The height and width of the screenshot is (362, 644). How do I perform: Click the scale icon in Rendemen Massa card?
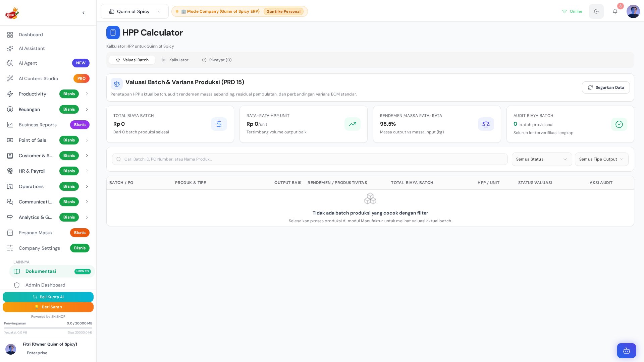click(x=486, y=124)
